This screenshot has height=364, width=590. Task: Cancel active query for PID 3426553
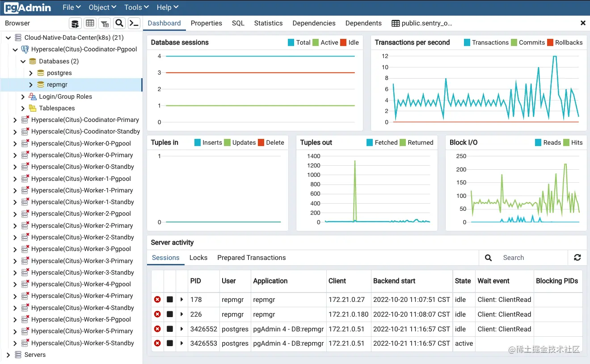pos(170,343)
